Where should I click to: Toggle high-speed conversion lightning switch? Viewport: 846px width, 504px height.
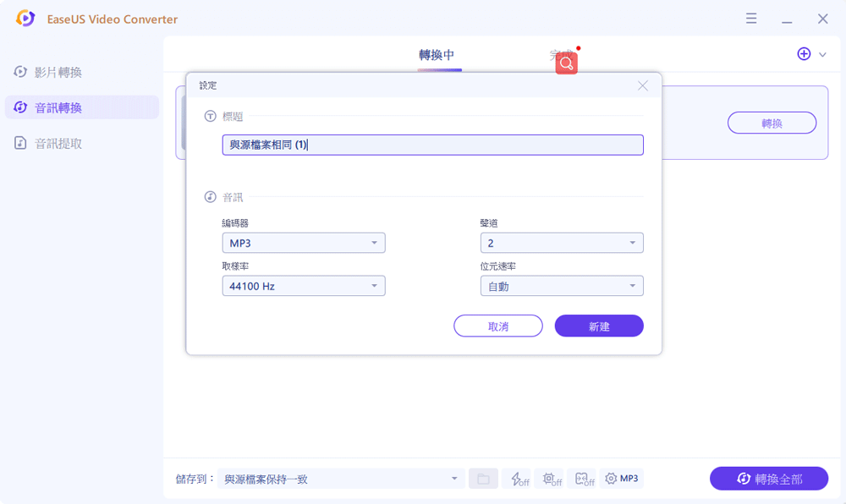pyautogui.click(x=516, y=479)
